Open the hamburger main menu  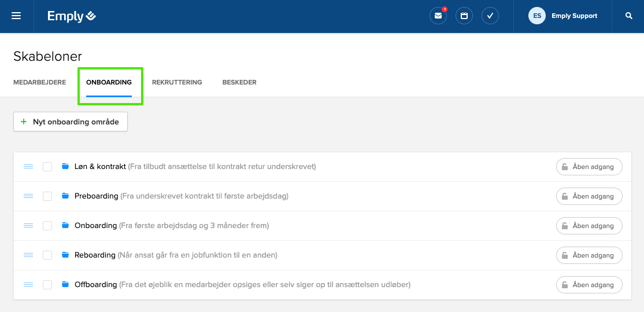pyautogui.click(x=16, y=16)
